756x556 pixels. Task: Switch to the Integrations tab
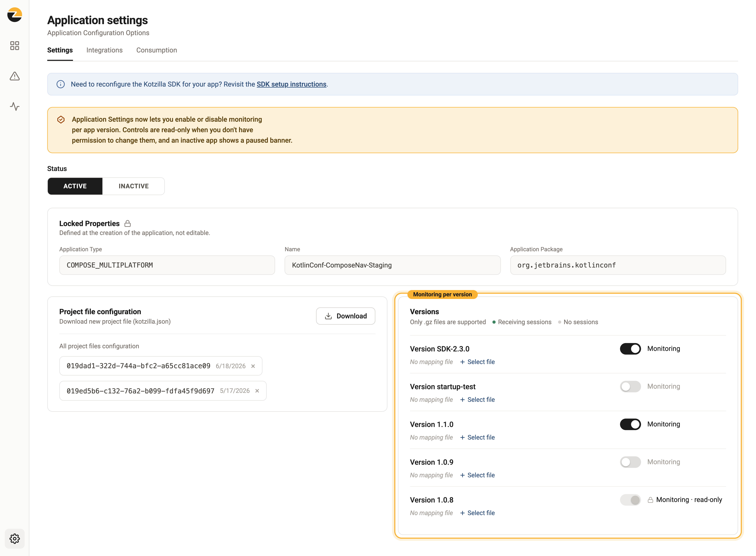104,50
